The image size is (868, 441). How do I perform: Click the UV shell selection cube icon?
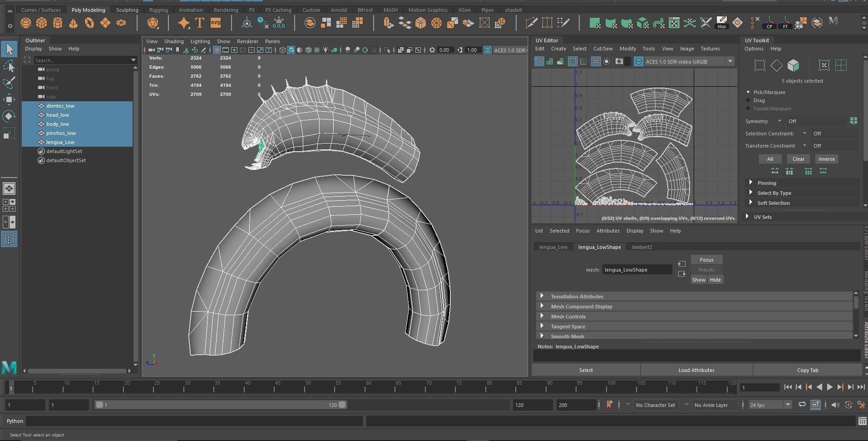793,65
